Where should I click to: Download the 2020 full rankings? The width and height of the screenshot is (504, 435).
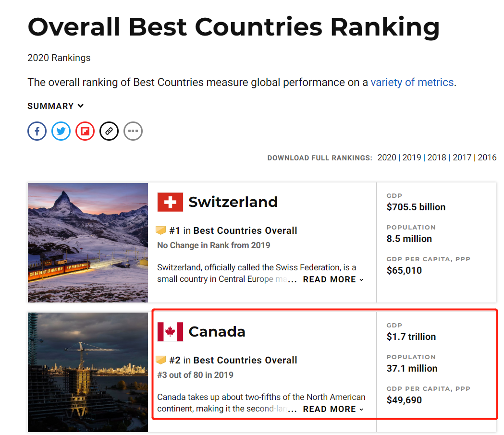[387, 157]
